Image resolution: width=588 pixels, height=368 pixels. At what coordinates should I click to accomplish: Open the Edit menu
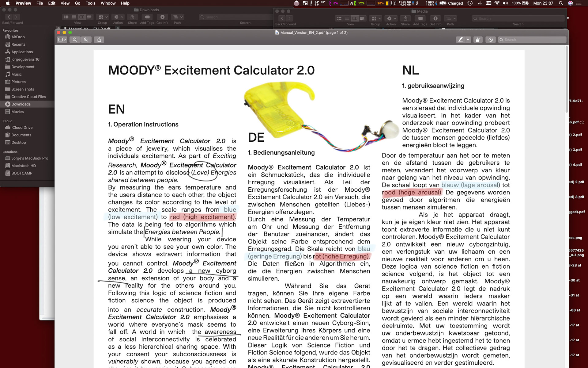[x=52, y=3]
